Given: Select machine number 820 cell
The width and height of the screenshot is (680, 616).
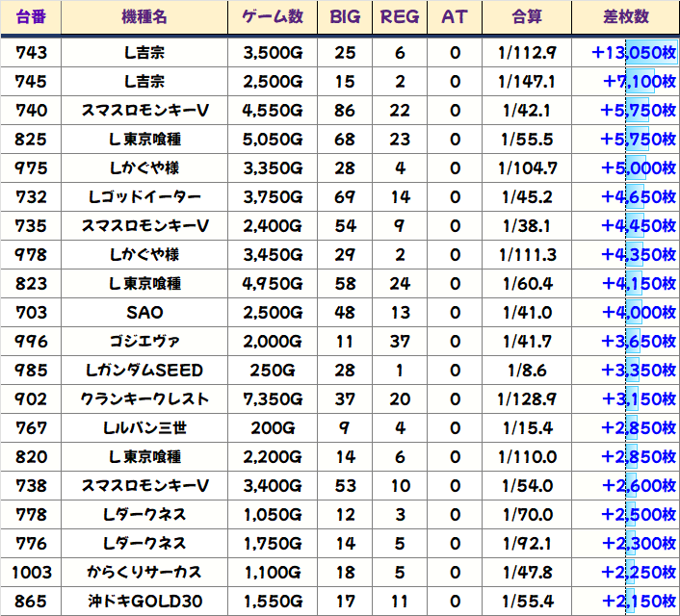Looking at the screenshot, I should pos(31,457).
